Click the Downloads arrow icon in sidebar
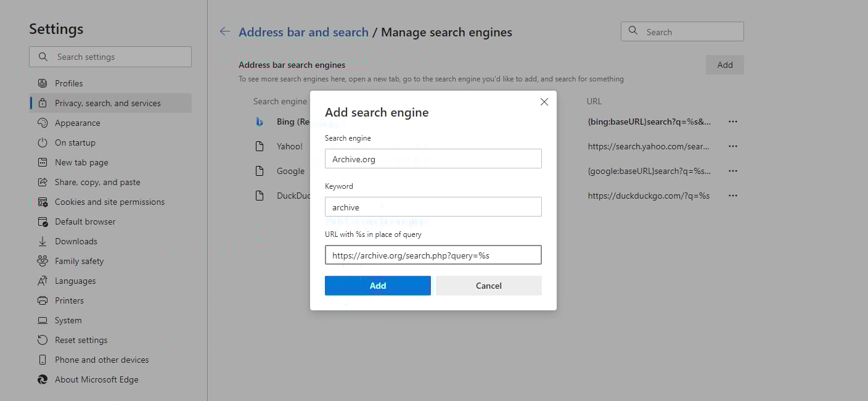This screenshot has width=868, height=401. (42, 241)
